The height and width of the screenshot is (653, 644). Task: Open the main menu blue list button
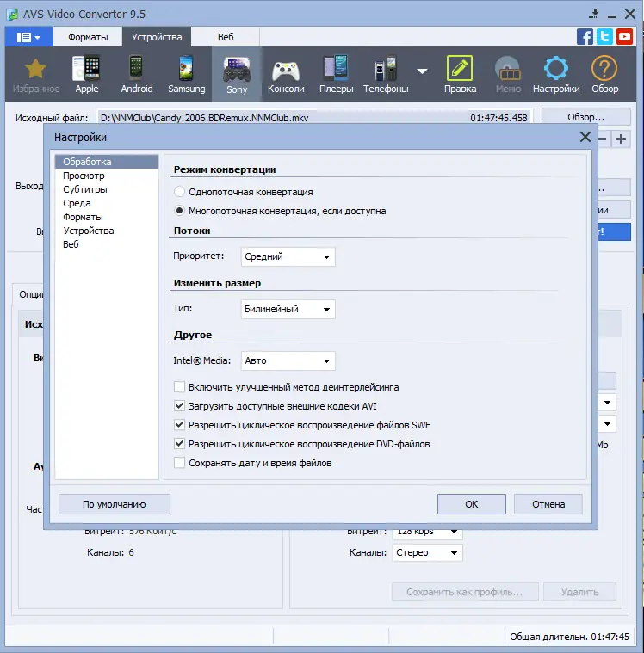click(28, 37)
